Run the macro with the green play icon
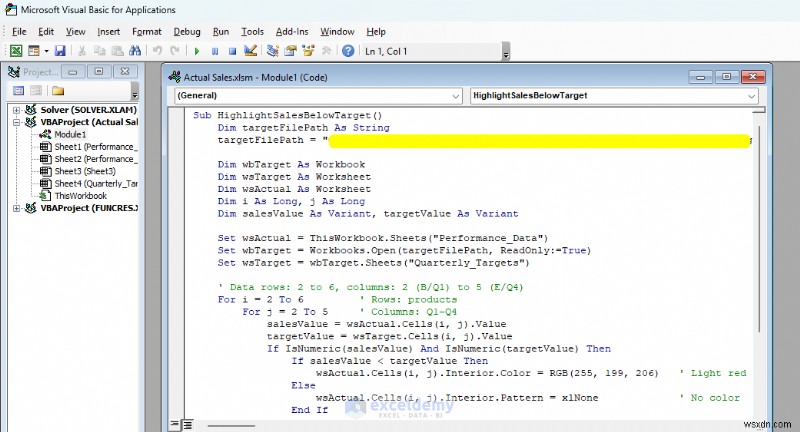The image size is (800, 432). coord(197,51)
